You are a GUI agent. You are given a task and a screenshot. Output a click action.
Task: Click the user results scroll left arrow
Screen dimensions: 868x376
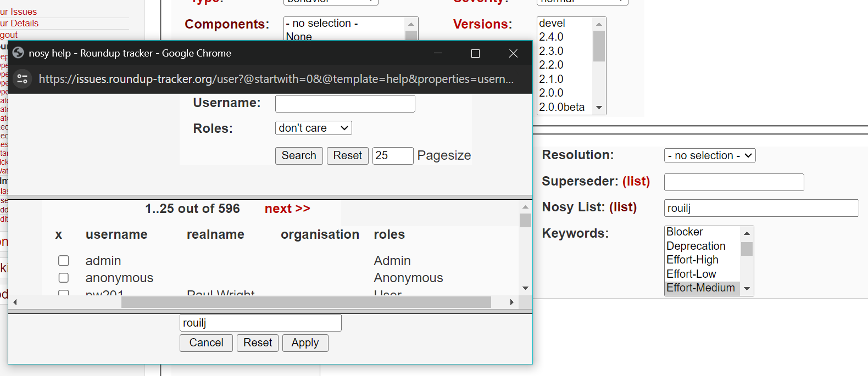click(x=15, y=302)
